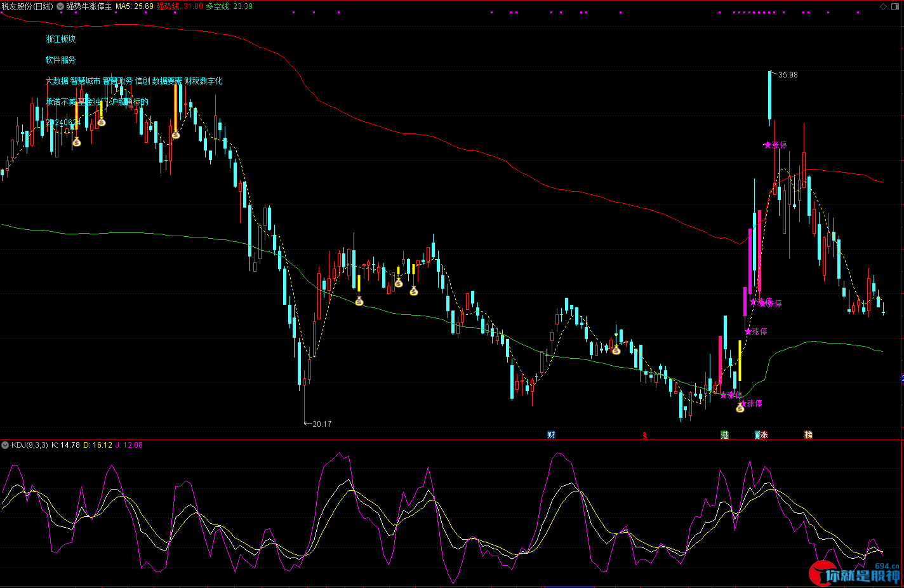
Task: Click the money bag beneath the tallest yellow-red candle
Action: (176, 134)
